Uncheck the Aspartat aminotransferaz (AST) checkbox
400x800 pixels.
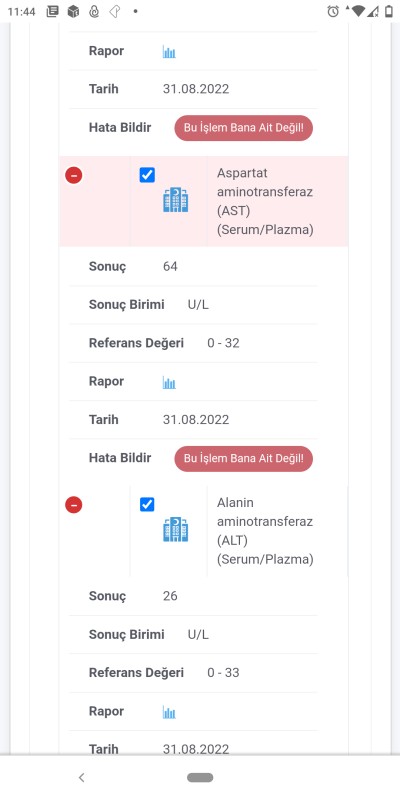(x=147, y=175)
